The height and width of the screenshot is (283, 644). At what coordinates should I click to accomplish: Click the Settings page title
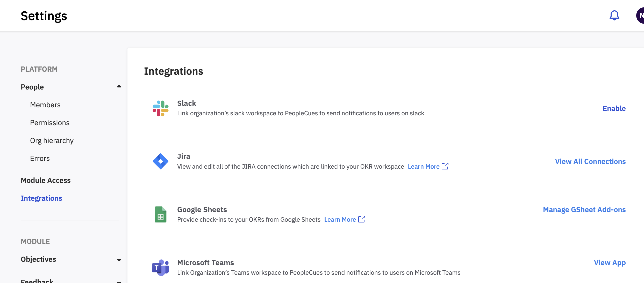[x=44, y=16]
